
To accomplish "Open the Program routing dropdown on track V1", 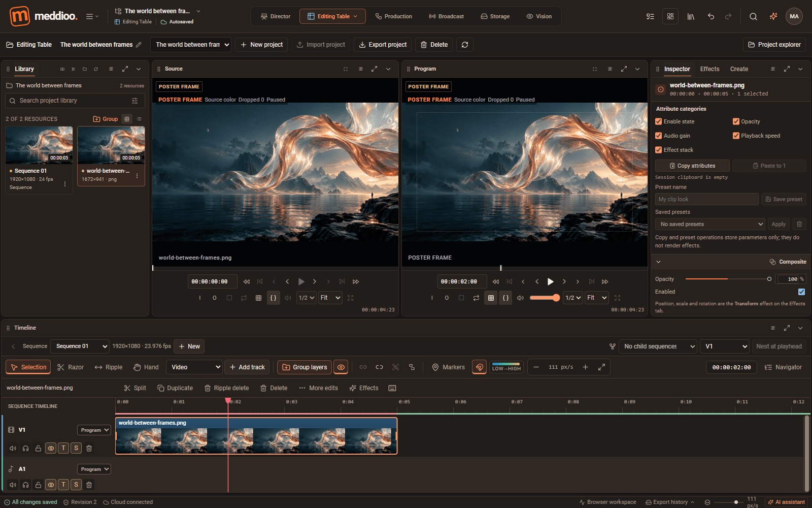I will tap(94, 430).
